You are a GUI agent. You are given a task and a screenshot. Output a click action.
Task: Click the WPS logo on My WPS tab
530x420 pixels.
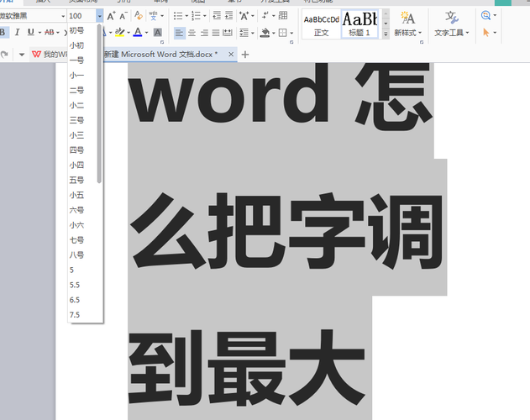click(x=36, y=54)
